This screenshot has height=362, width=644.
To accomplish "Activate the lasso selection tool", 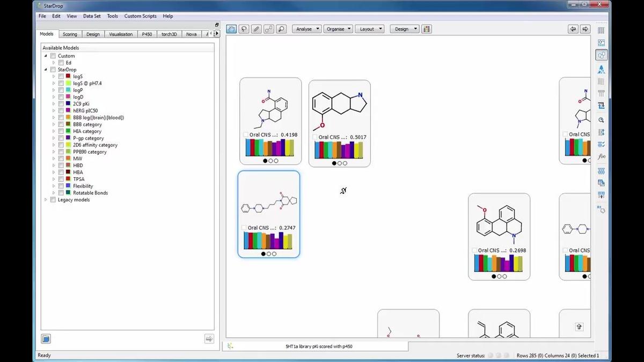I will pyautogui.click(x=244, y=28).
